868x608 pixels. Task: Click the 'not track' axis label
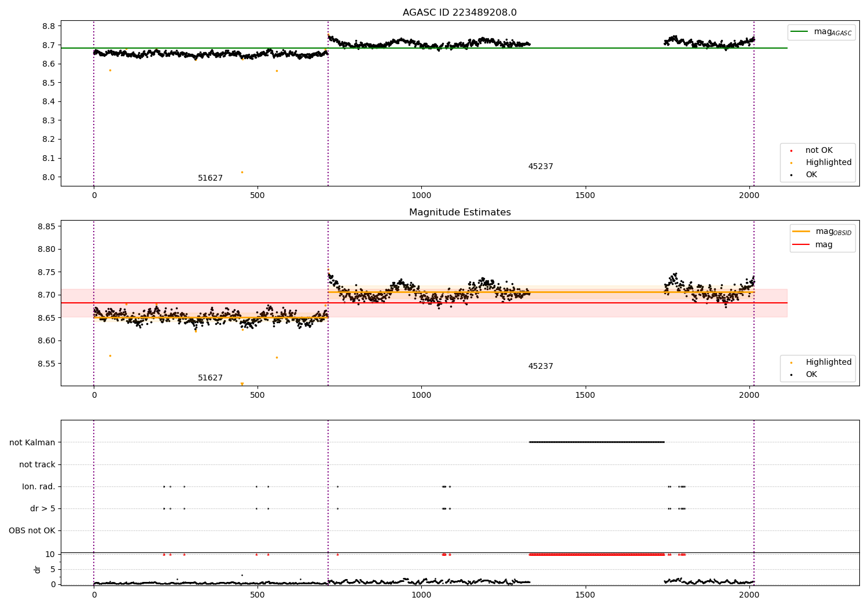37,464
